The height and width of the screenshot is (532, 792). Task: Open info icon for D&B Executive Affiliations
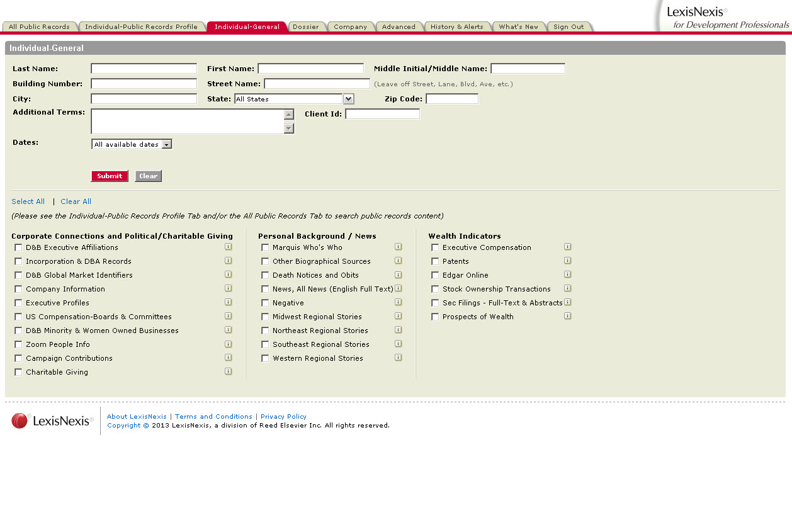228,247
